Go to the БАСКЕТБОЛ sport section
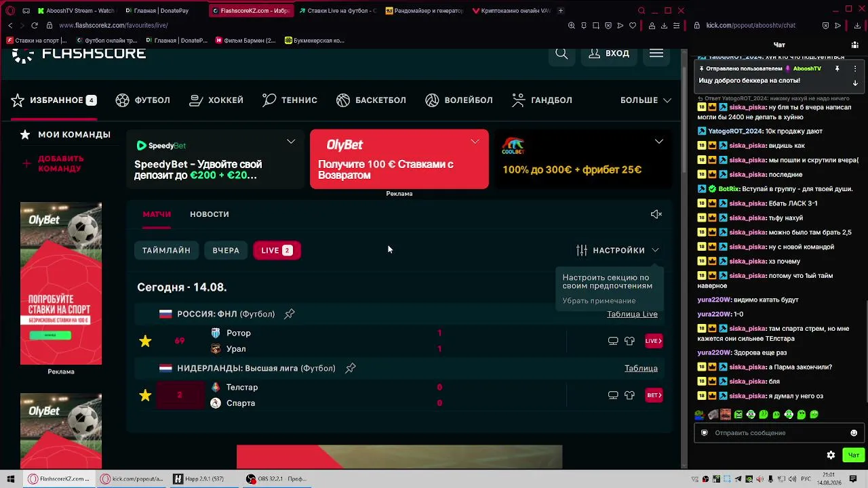868x488 pixels. point(371,100)
